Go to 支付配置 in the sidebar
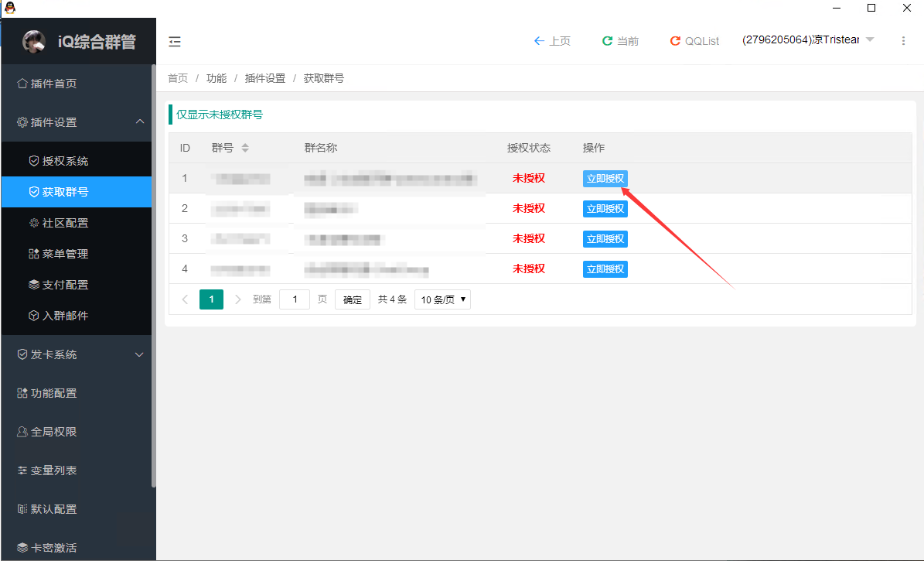Viewport: 924px width, 561px height. (65, 285)
